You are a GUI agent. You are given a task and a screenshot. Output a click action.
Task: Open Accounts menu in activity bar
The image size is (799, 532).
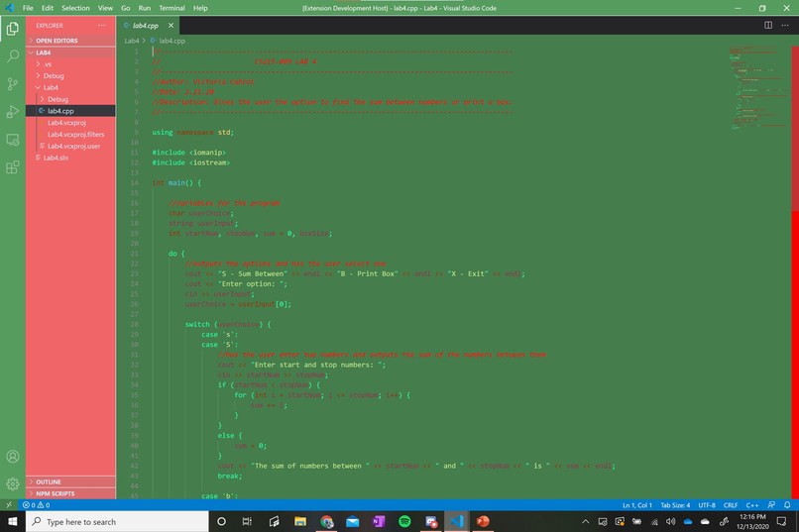[13, 456]
